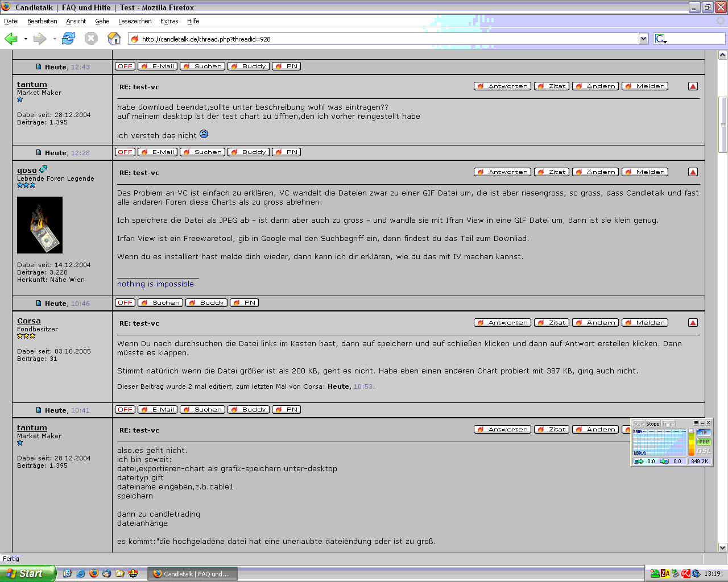Click the system clock showing 13:19
This screenshot has height=582, width=728.
[712, 574]
